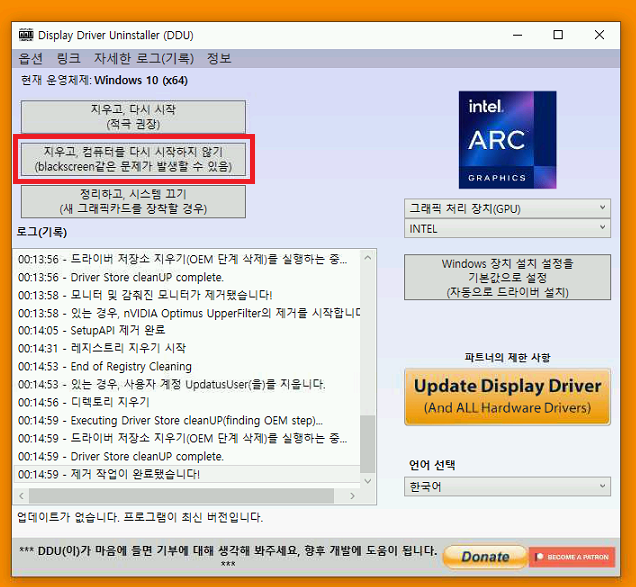
Task: Click 지우고, 컴퓨터를 다시 시작하지 않기 button
Action: tap(133, 159)
